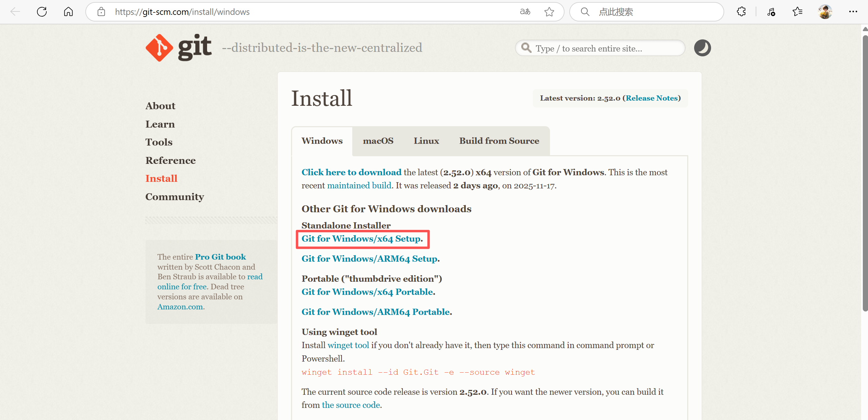The height and width of the screenshot is (420, 868).
Task: Click the translate icon in address bar
Action: coord(525,12)
